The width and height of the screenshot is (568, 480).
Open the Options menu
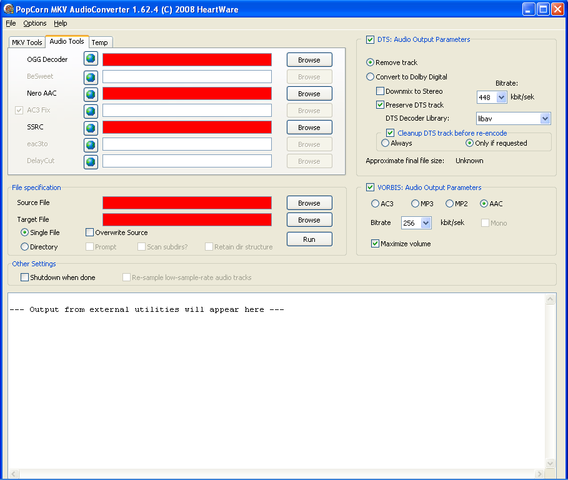[35, 23]
